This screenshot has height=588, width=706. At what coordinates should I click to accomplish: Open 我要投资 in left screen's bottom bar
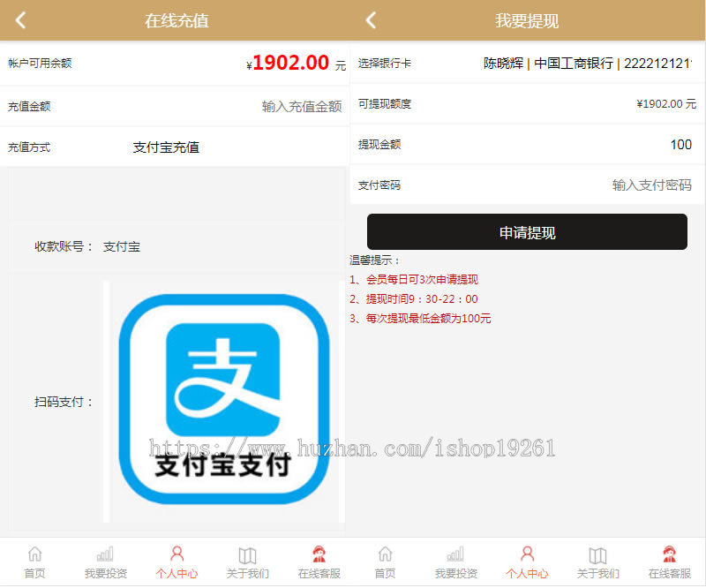[x=105, y=562]
